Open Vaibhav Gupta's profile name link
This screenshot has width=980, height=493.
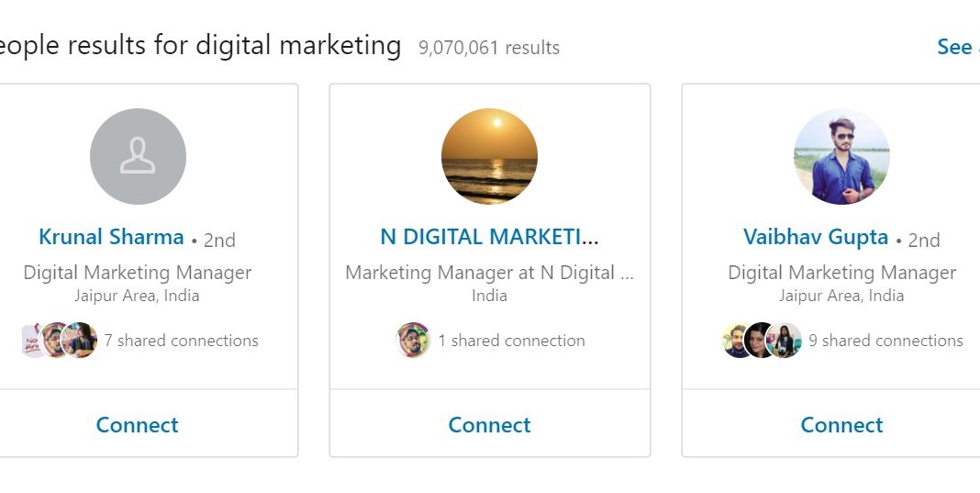tap(816, 237)
